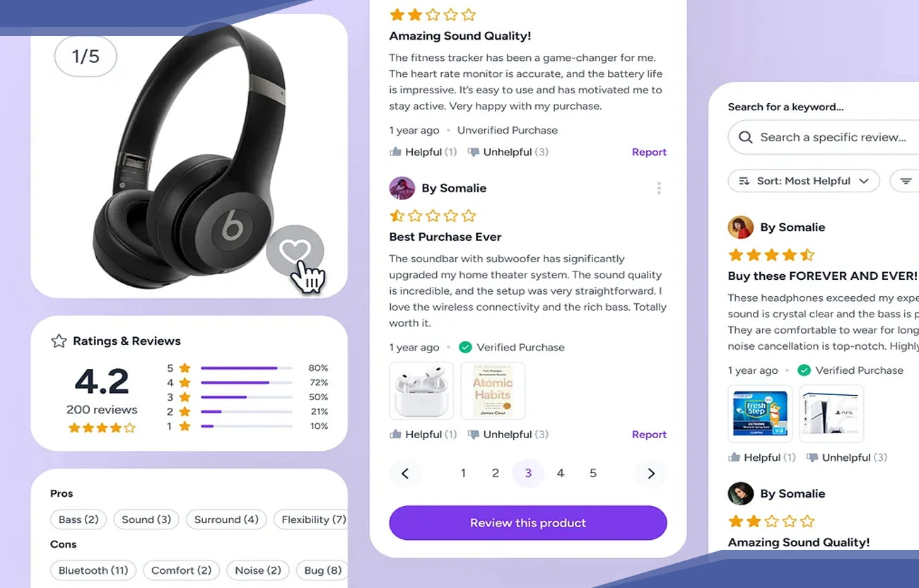Screen dimensions: 919x588
Task: Go to the next reviews page arrow
Action: click(651, 474)
